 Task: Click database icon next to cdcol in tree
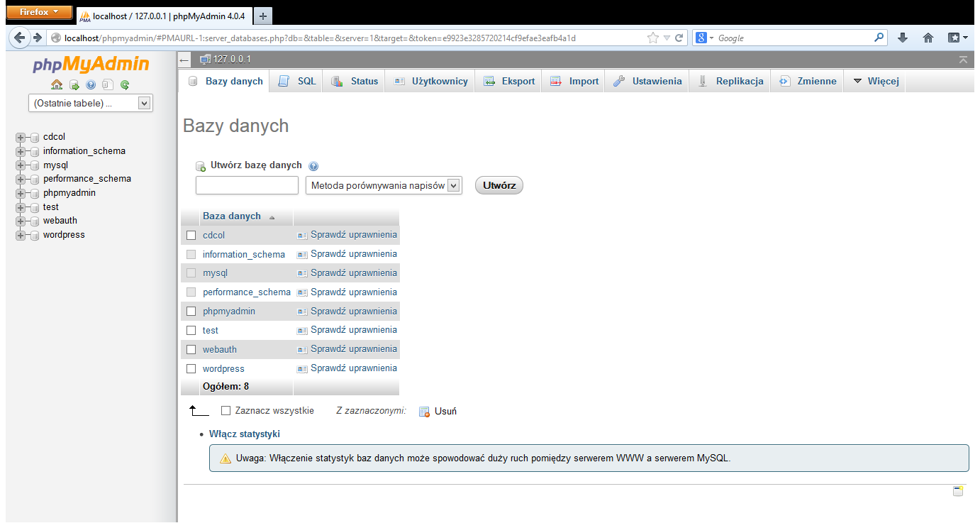click(35, 137)
